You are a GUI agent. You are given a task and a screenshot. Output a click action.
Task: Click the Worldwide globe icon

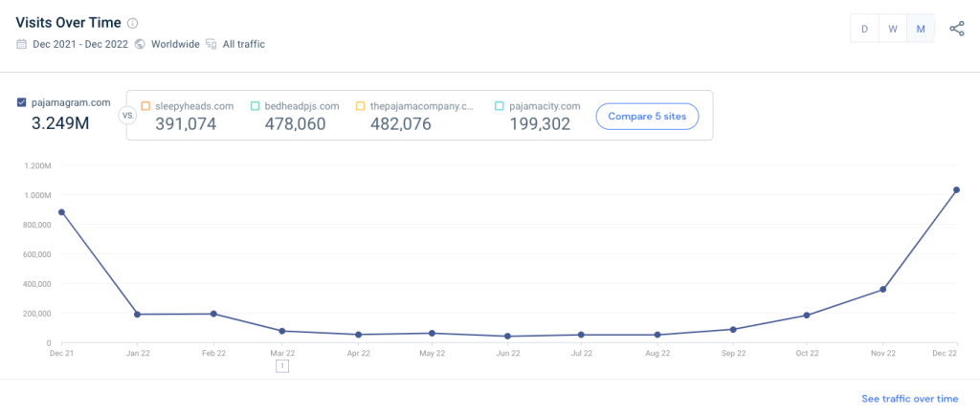140,44
